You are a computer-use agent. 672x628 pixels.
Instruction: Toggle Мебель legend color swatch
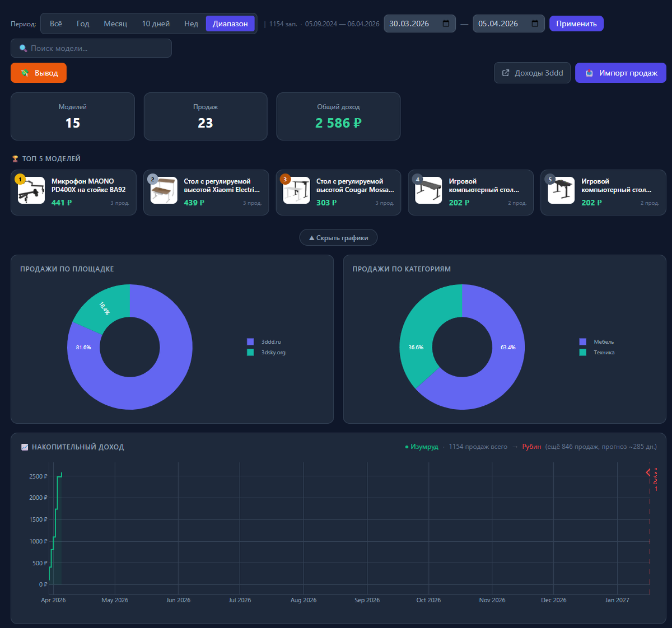coord(582,341)
